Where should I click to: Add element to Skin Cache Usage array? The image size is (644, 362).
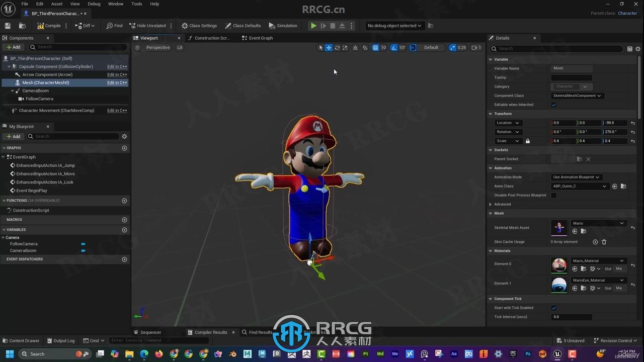[x=595, y=242]
